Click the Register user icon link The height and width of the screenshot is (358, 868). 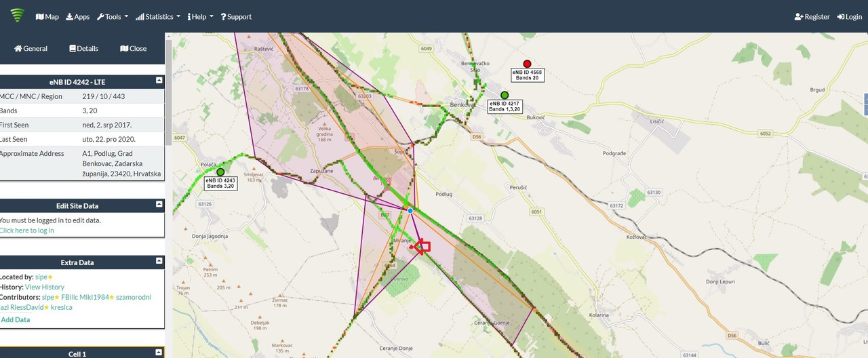[x=812, y=17]
